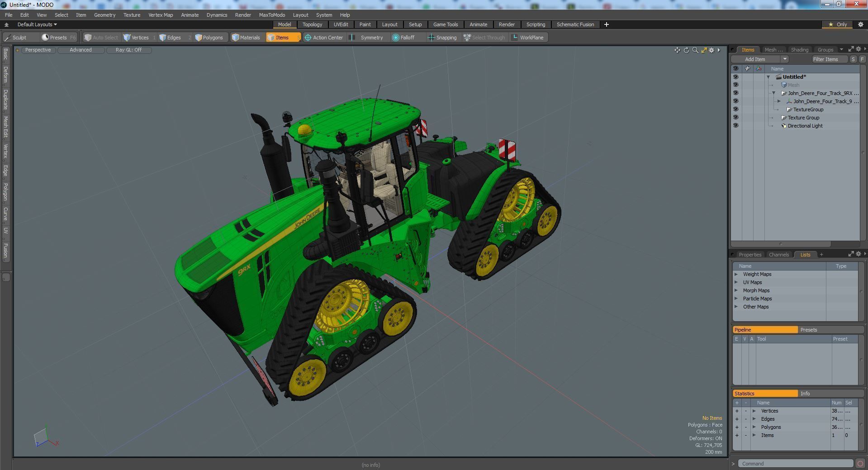The image size is (868, 470).
Task: Click the Advanced shading button
Action: coord(81,50)
